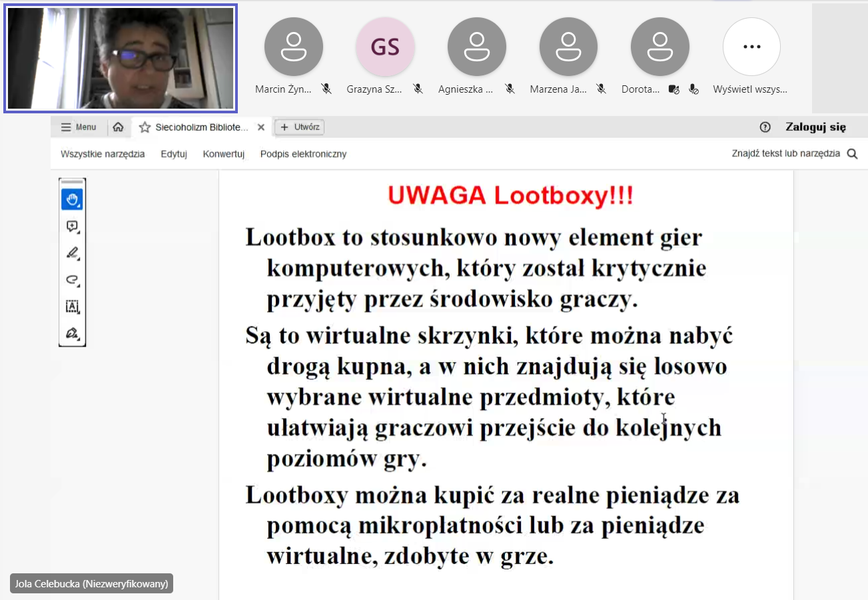Open the search magnifier icon
Viewport: 868px width, 600px height.
[852, 154]
